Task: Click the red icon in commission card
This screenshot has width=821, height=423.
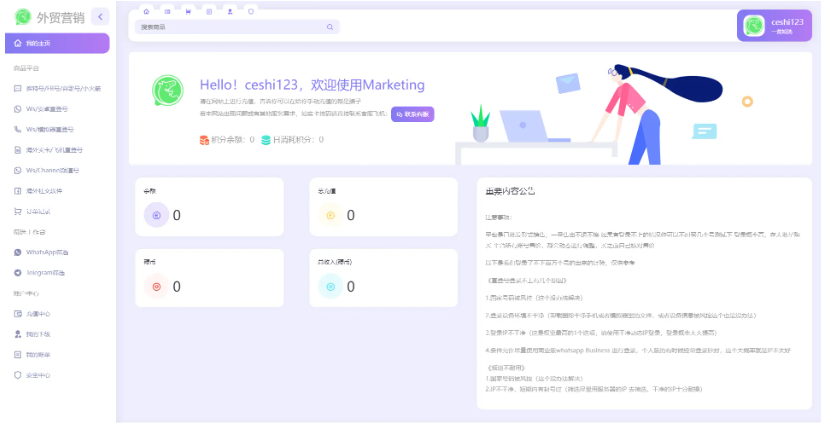Action: click(156, 286)
